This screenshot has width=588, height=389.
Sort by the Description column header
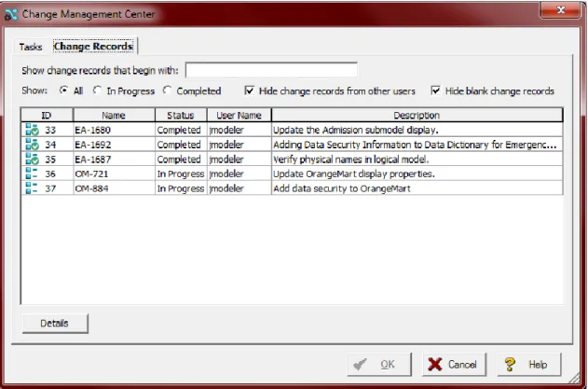point(417,116)
